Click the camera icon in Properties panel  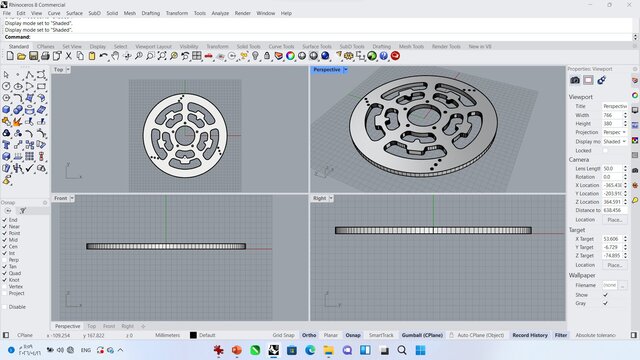[x=575, y=80]
